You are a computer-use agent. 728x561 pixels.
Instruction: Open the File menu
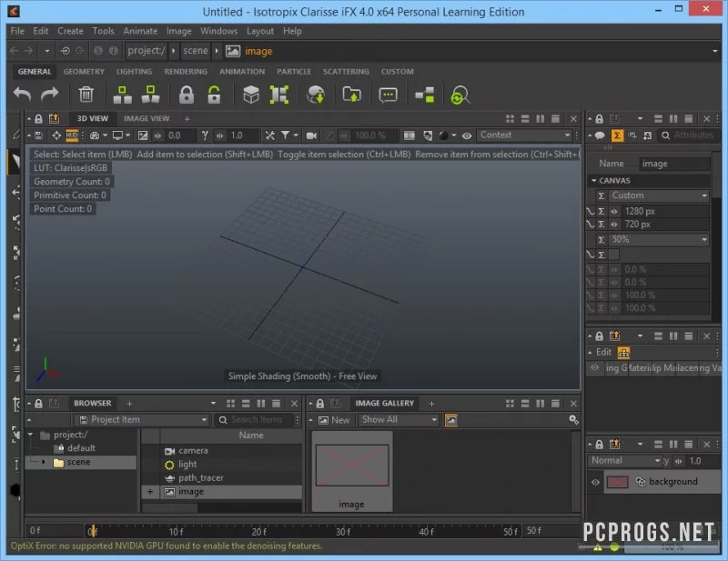pyautogui.click(x=17, y=31)
